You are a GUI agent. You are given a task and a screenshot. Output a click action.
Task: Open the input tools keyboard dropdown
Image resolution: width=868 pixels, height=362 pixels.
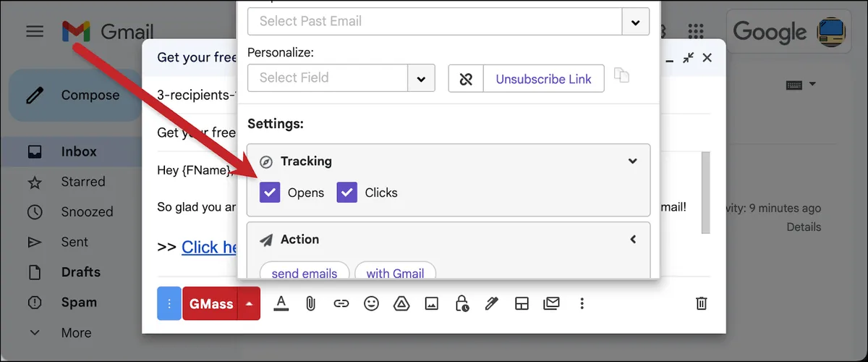coord(801,85)
